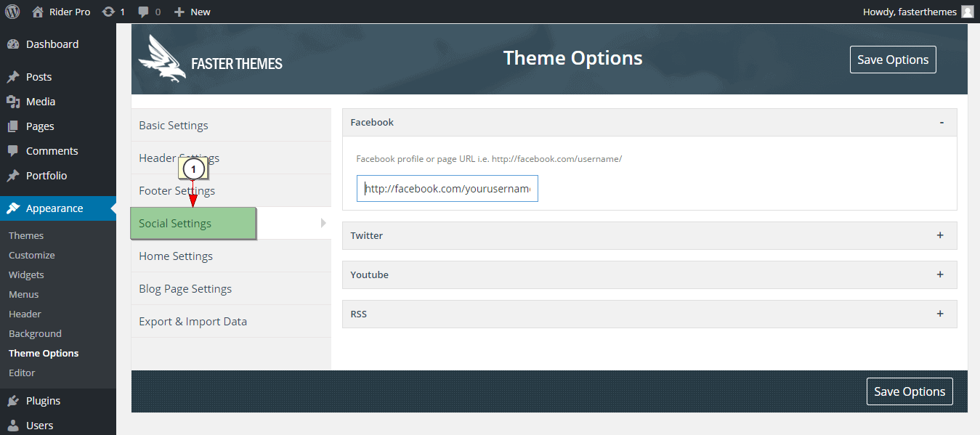The image size is (980, 435).
Task: Click the updates refresh icon
Action: point(108,12)
